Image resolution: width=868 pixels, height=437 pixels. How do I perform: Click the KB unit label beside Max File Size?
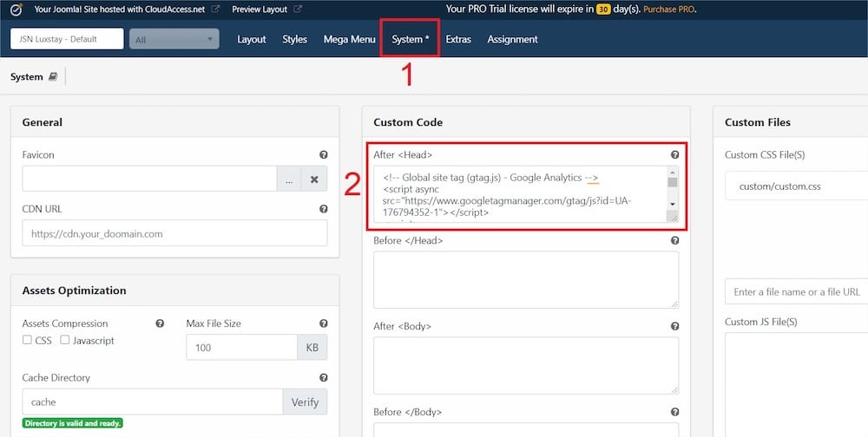(x=312, y=348)
